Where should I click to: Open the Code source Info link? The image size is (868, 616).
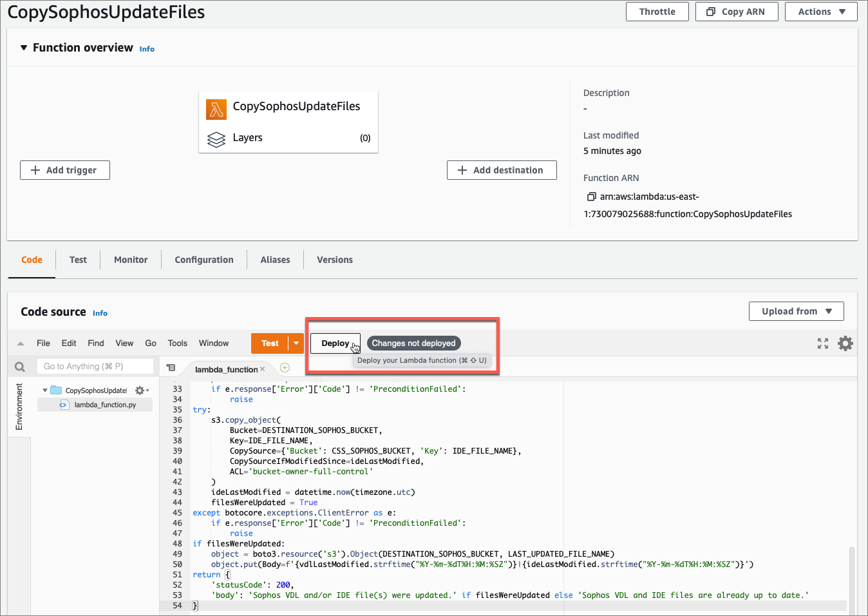pos(100,313)
